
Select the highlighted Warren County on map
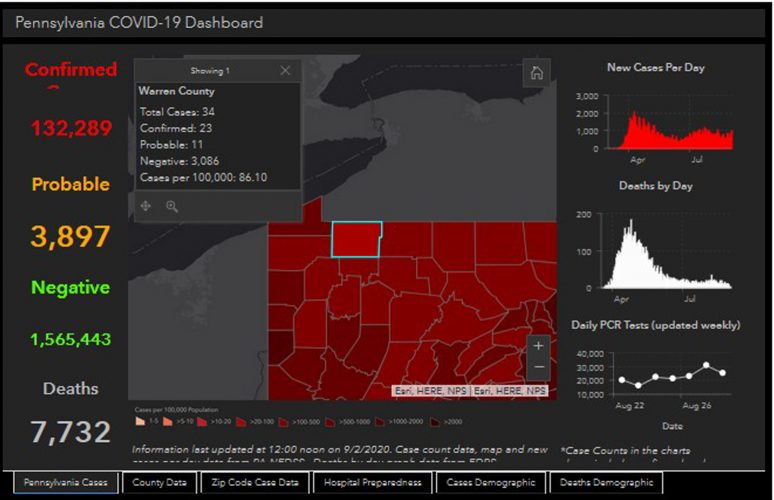tap(356, 239)
